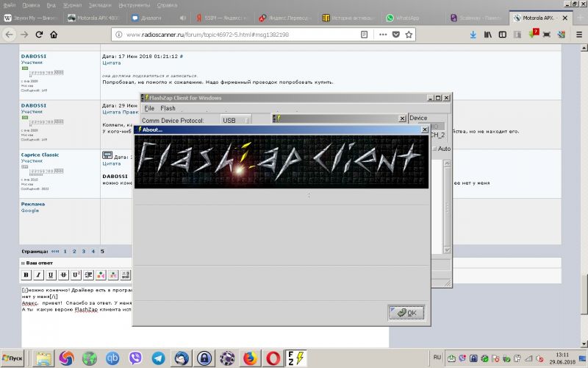Open Caprice Classic user profile
Image resolution: width=588 pixels, height=368 pixels.
(40, 155)
